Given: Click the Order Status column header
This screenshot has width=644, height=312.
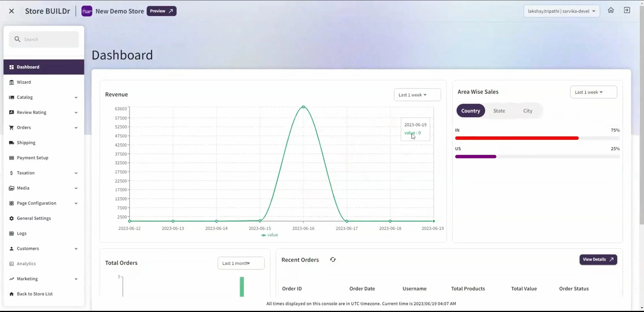Looking at the screenshot, I should pos(574,289).
